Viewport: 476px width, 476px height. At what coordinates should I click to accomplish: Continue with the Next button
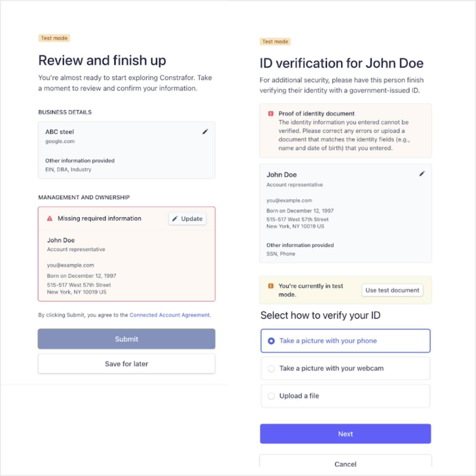(345, 434)
